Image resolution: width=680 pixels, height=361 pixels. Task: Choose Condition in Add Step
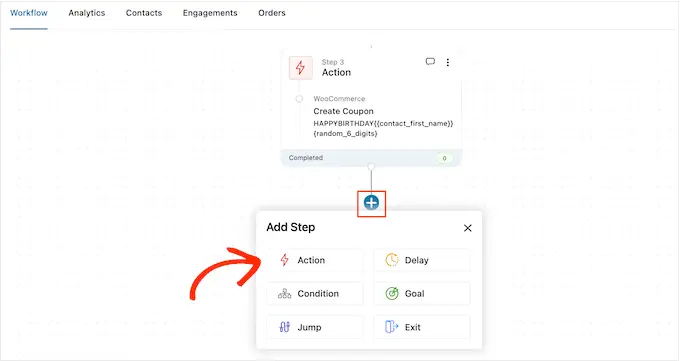coord(315,294)
